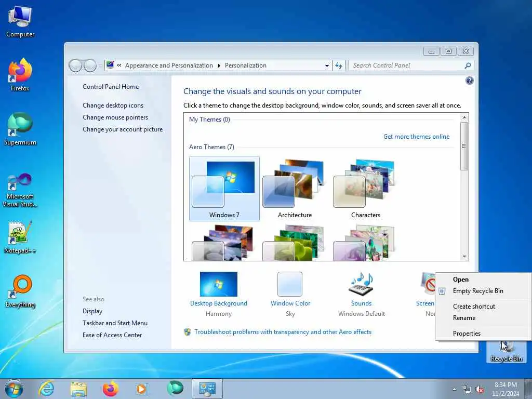Open Windows Media Player from the taskbar

(x=142, y=389)
